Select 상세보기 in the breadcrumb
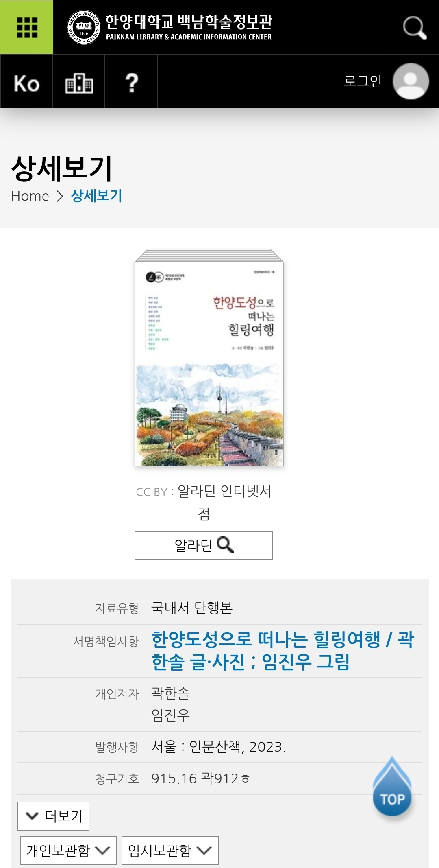The height and width of the screenshot is (868, 439). (96, 196)
